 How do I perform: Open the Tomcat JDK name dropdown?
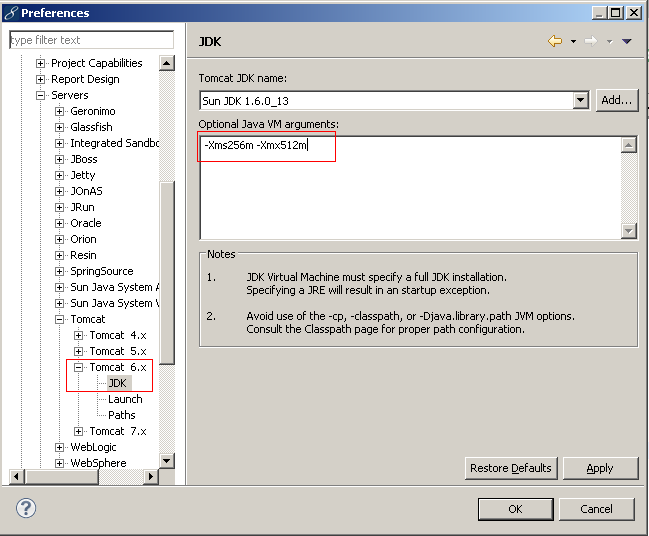[580, 100]
